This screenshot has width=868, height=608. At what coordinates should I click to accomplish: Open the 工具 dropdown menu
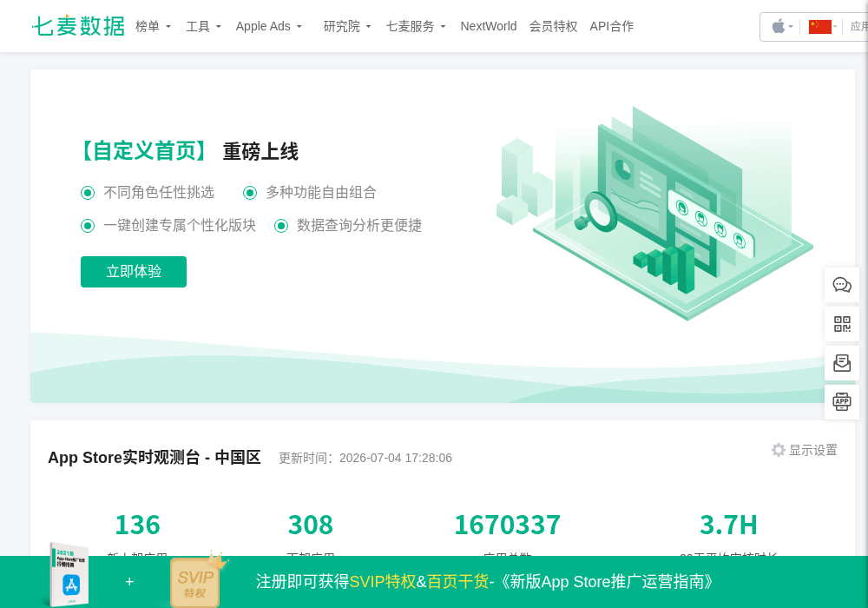203,26
